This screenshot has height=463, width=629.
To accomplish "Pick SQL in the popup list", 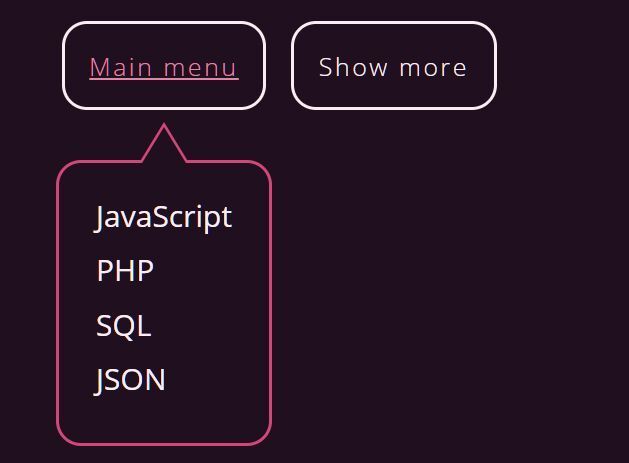I will tap(124, 325).
